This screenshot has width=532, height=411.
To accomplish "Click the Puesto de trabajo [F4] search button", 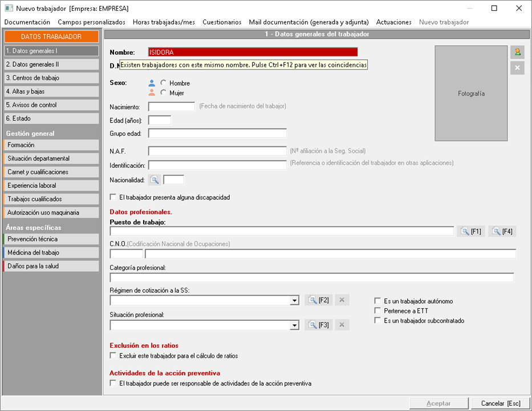I will (x=502, y=231).
